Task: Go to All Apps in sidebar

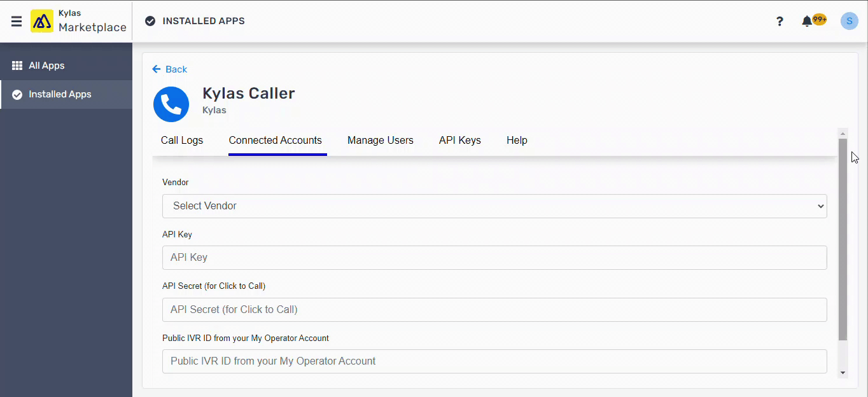Action: [x=66, y=66]
